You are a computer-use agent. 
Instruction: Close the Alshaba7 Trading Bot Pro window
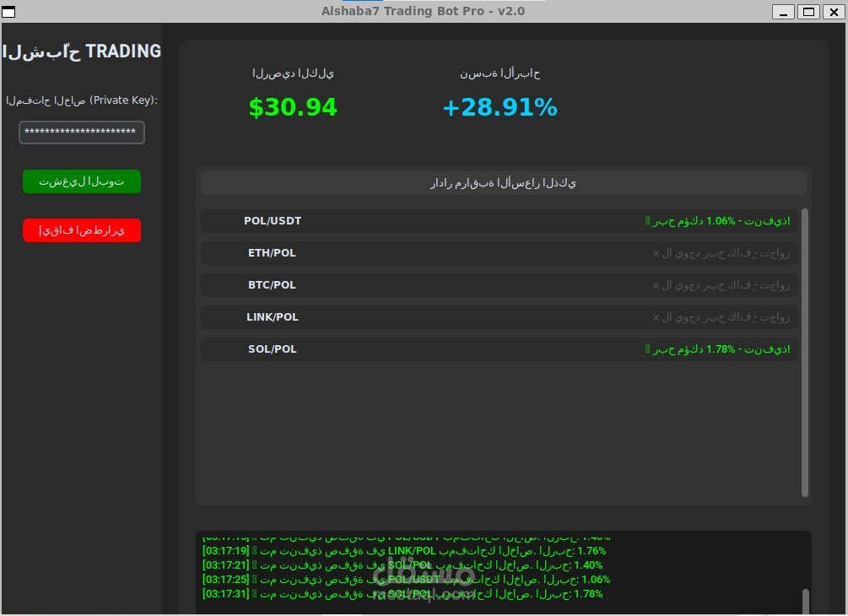coord(834,11)
